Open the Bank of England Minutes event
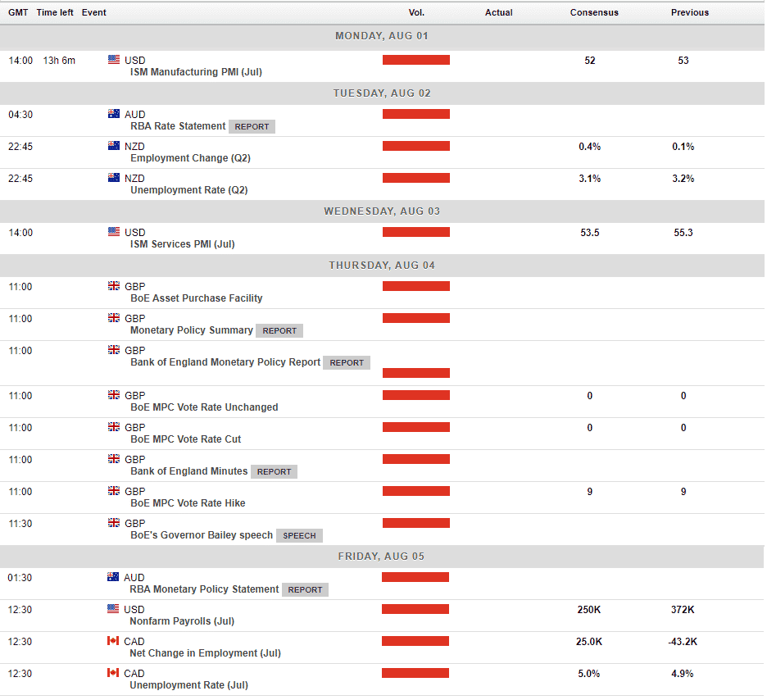This screenshot has width=767, height=700. 188,471
